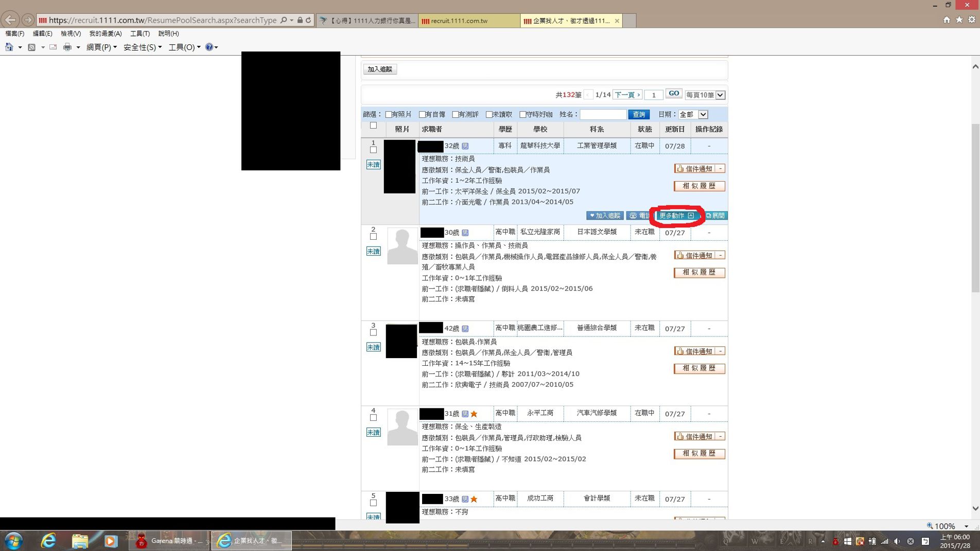Go back to the previous browser page

pyautogui.click(x=10, y=20)
